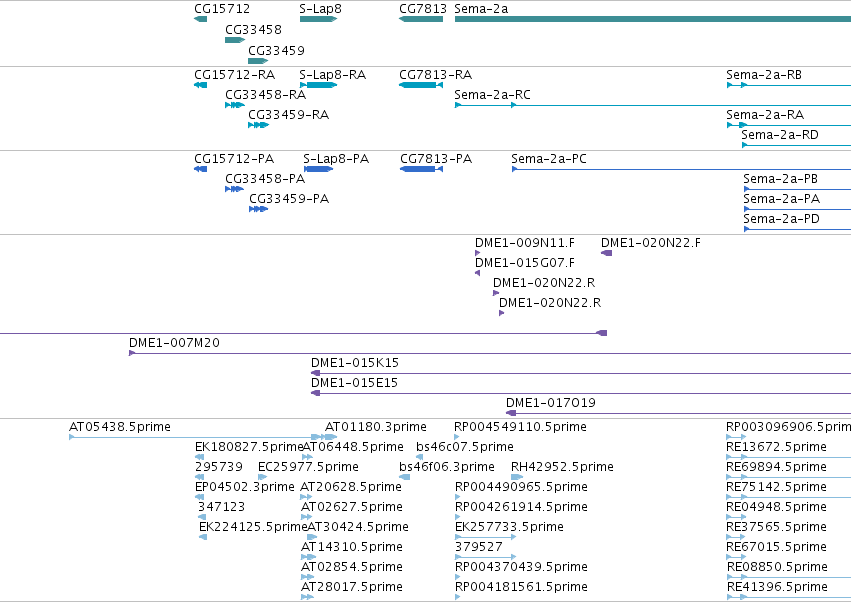The height and width of the screenshot is (602, 851).
Task: Click transcript label Sema-2a-RA
Action: (765, 115)
